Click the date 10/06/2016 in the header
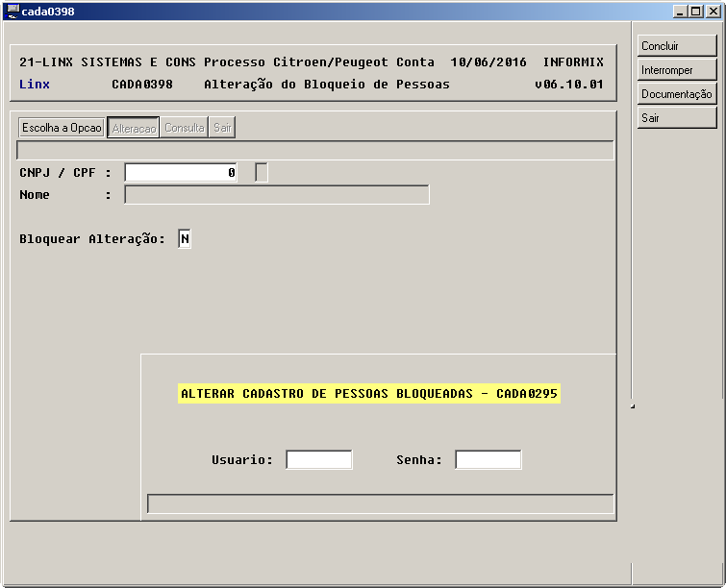This screenshot has height=588, width=726. [488, 62]
